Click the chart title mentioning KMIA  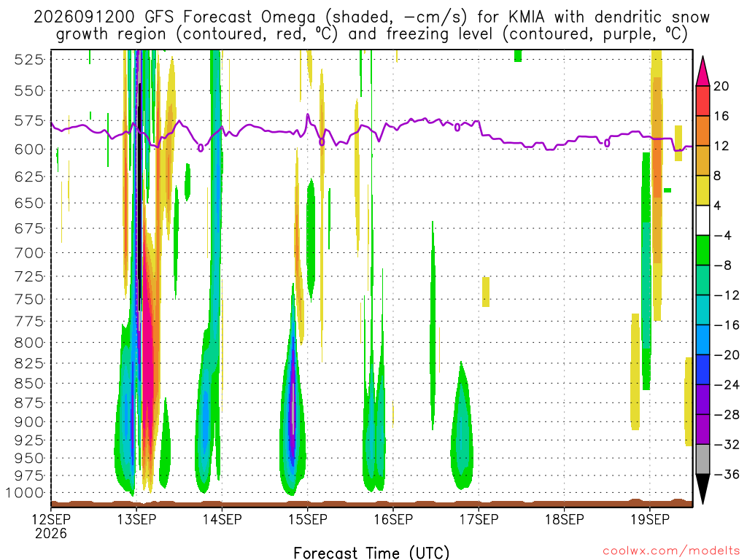371,26
